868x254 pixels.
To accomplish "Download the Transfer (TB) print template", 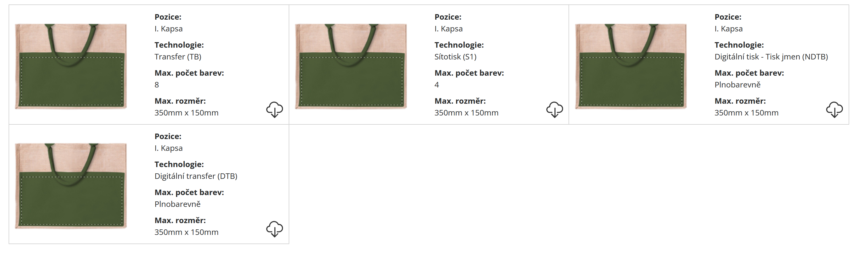I will pos(274,110).
